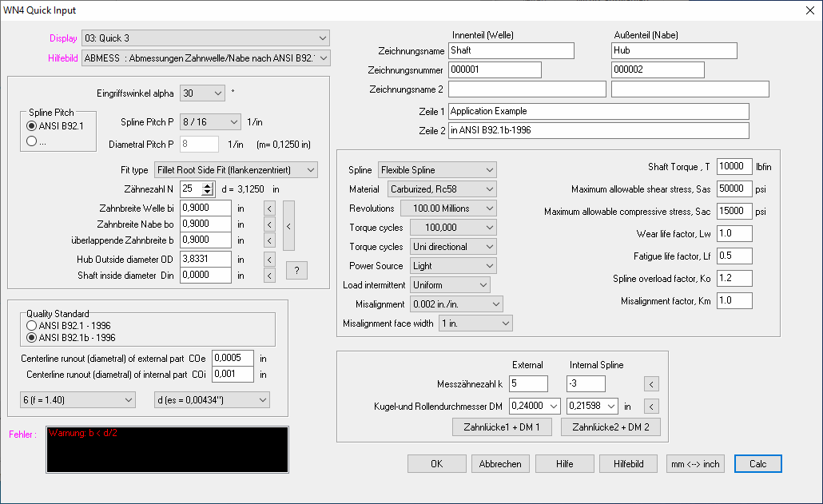The image size is (823, 504).
Task: Select the ANSI B92.1 spline pitch radio button
Action: coord(32,125)
